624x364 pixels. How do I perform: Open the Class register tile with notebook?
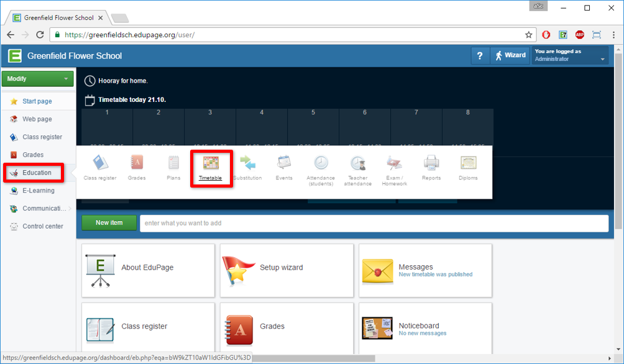[x=148, y=328]
